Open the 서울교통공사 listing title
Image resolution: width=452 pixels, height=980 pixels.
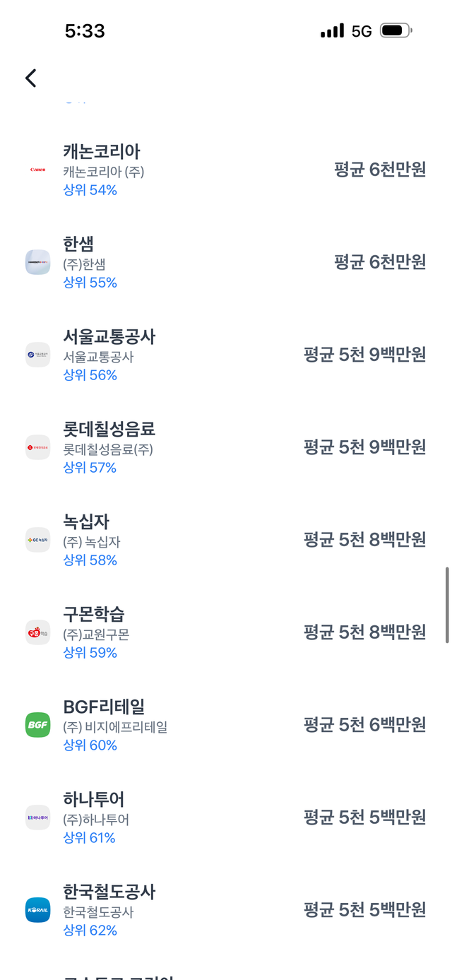[x=109, y=336]
